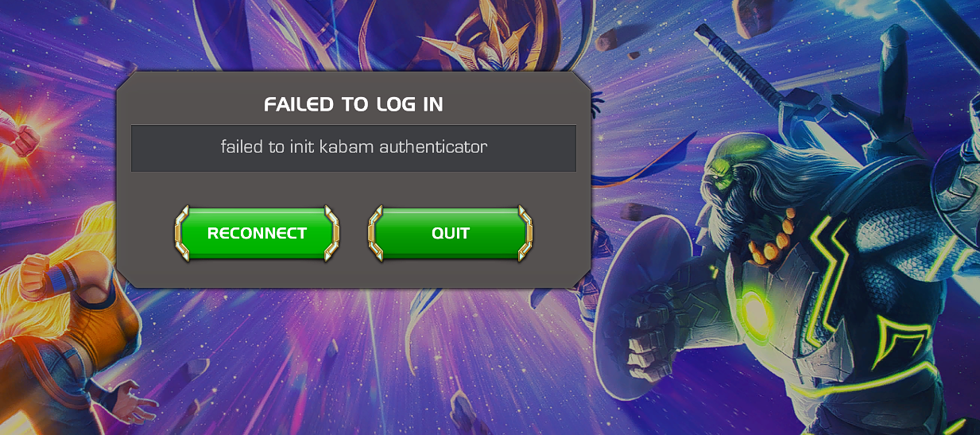Click gold ornament on QUIT button's left edge
Screen dimensions: 980x435
coord(376,234)
